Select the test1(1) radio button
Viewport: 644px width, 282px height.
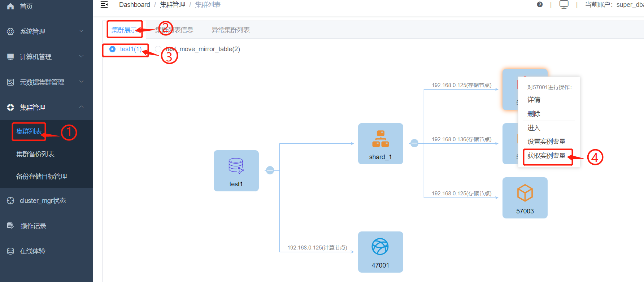[113, 49]
